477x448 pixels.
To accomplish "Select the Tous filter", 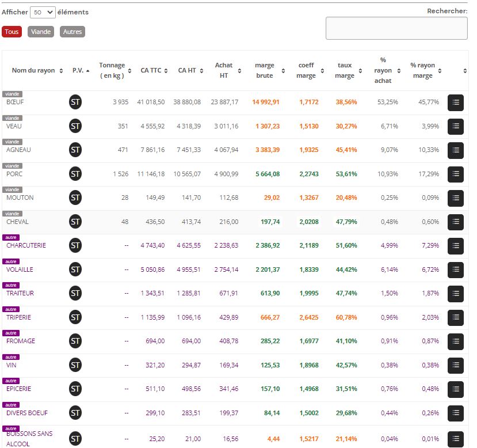I will pos(12,32).
